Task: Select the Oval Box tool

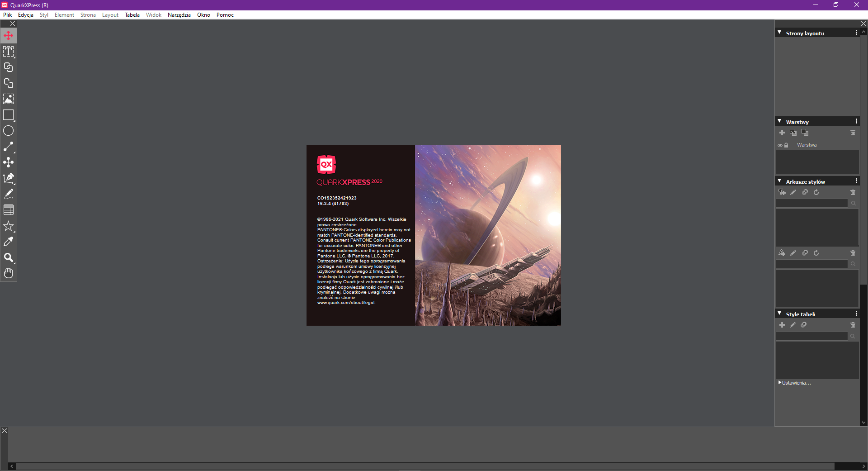Action: click(x=9, y=131)
